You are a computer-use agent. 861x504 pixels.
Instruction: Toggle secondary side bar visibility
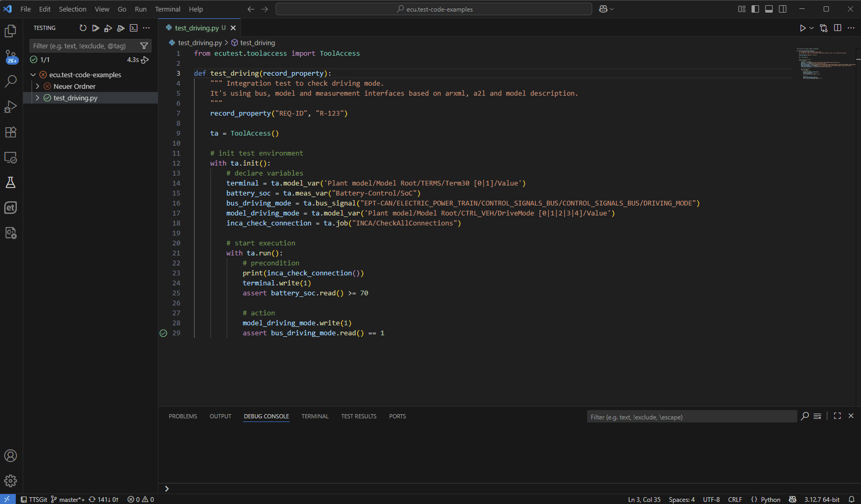click(783, 9)
